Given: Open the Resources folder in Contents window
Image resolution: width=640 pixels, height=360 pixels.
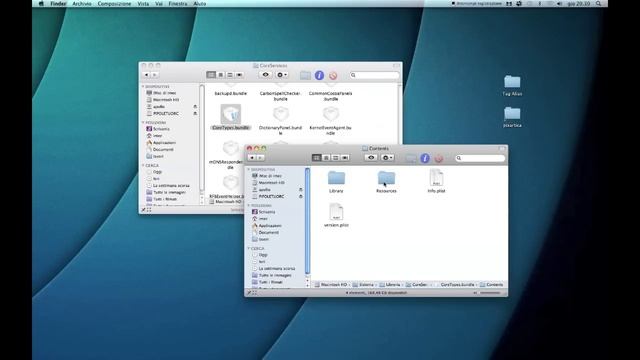Looking at the screenshot, I should [386, 178].
